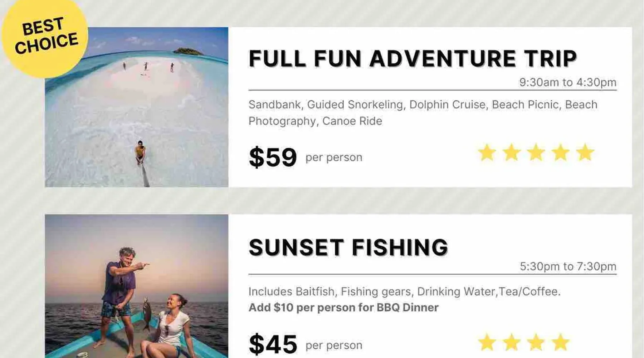Open the Full Fun Adventure Trip title
The height and width of the screenshot is (358, 644).
point(413,59)
